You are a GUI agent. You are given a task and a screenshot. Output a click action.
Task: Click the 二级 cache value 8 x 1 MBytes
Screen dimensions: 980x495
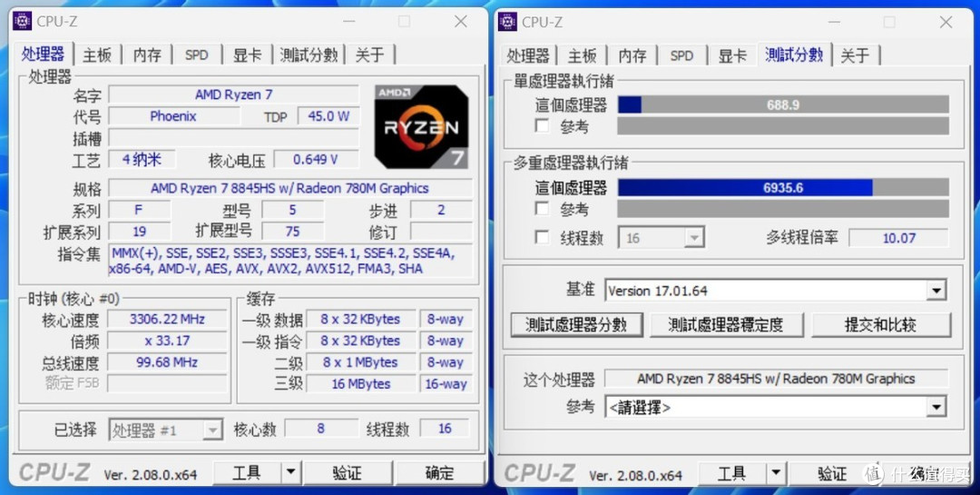point(360,362)
